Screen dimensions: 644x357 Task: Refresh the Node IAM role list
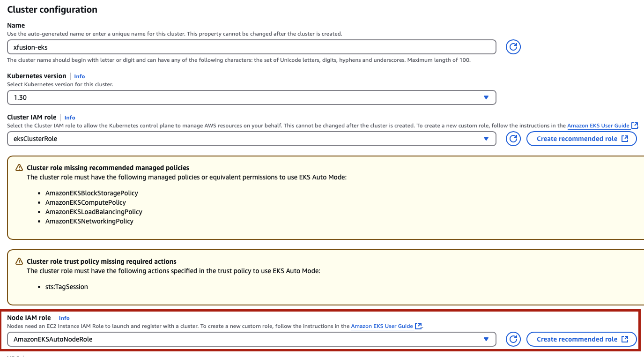pos(513,339)
